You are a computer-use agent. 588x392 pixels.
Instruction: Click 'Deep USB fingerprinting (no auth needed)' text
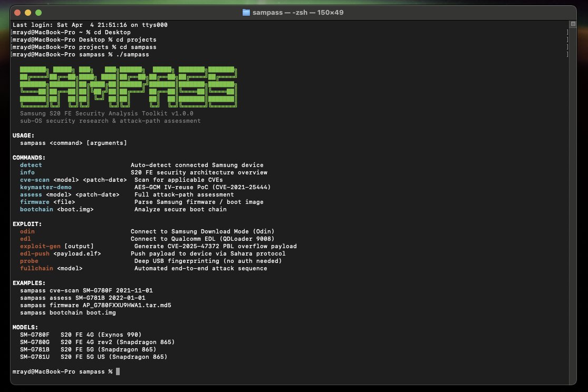tap(208, 261)
